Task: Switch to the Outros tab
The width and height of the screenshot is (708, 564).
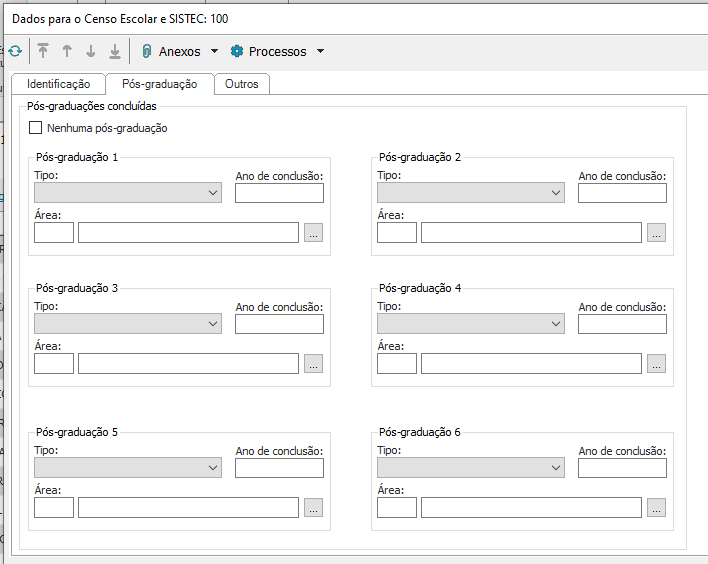Action: point(241,84)
